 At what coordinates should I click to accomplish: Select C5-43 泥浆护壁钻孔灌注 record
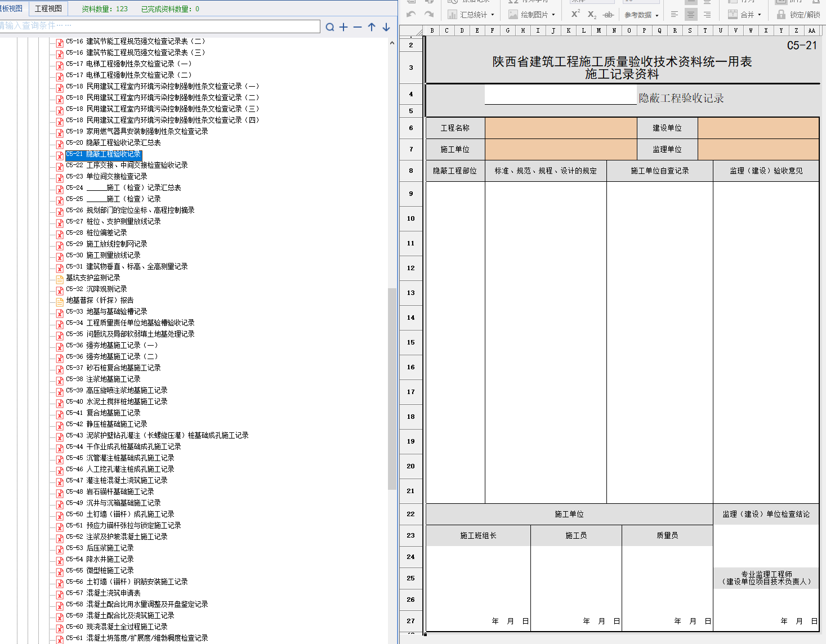click(x=157, y=436)
